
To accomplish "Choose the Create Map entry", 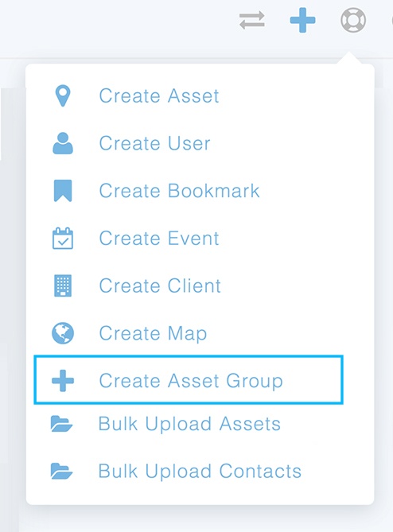I will pos(153,333).
